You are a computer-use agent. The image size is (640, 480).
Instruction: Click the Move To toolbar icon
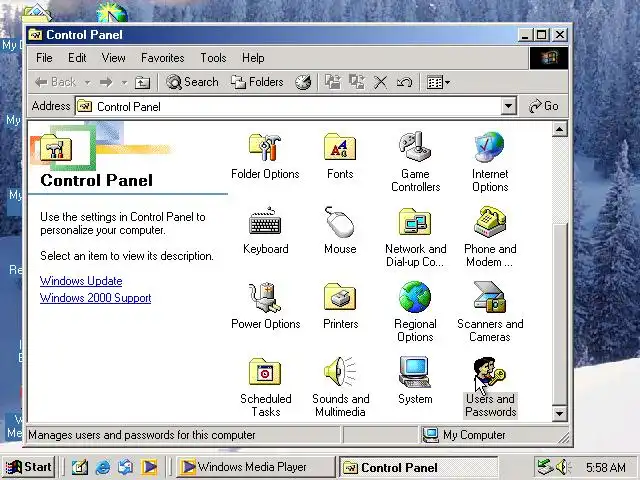coord(333,82)
